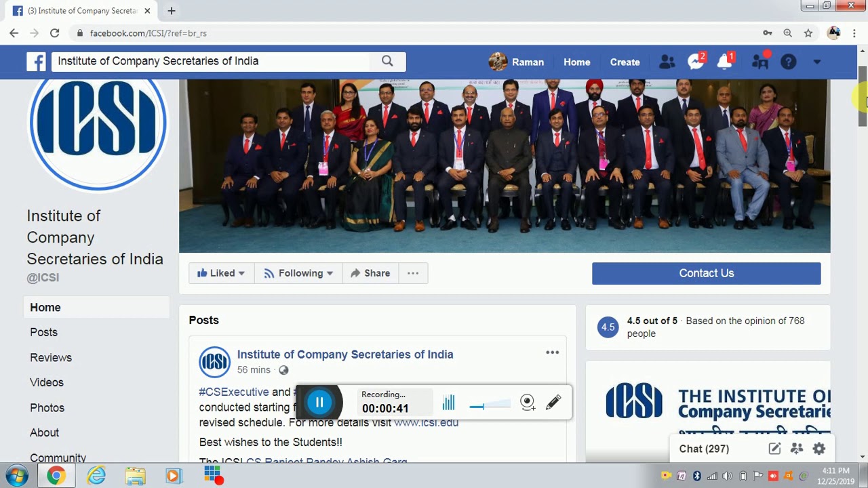Image resolution: width=868 pixels, height=488 pixels.
Task: Click the Facebook logo icon
Action: point(36,62)
